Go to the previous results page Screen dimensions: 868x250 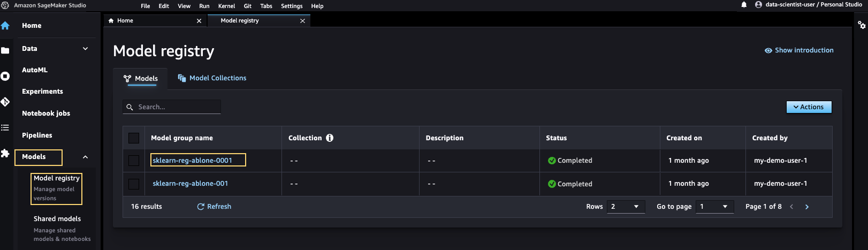coord(791,207)
